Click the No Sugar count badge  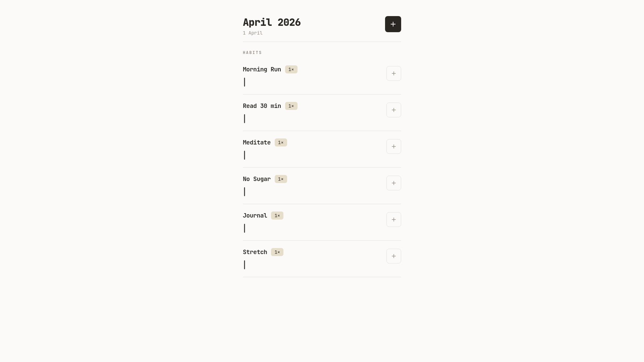coord(281,179)
